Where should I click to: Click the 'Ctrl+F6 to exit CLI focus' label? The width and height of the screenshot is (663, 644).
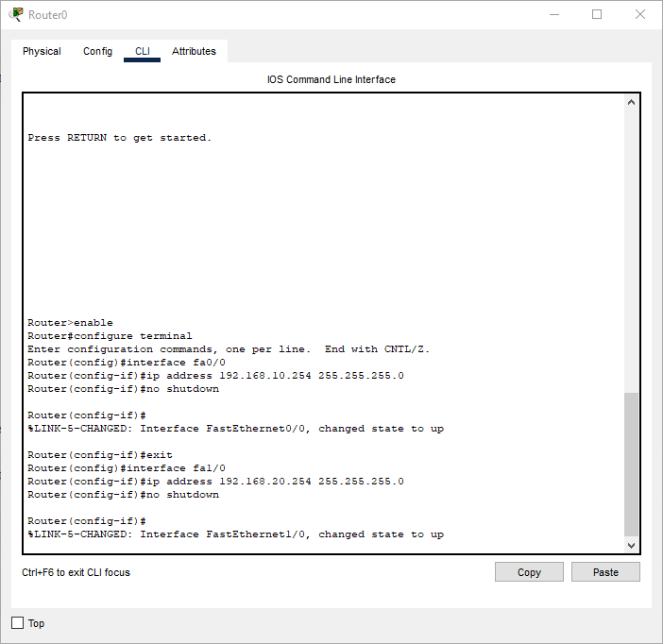76,572
